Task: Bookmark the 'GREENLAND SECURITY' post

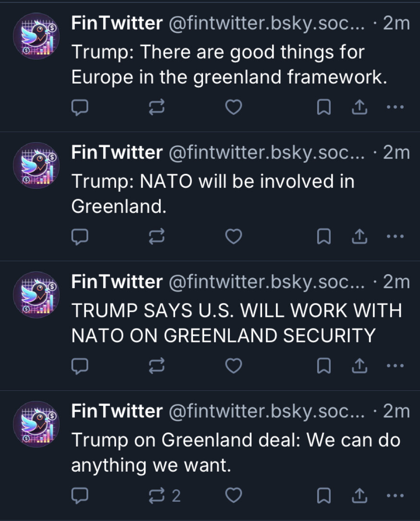Action: coord(324,366)
